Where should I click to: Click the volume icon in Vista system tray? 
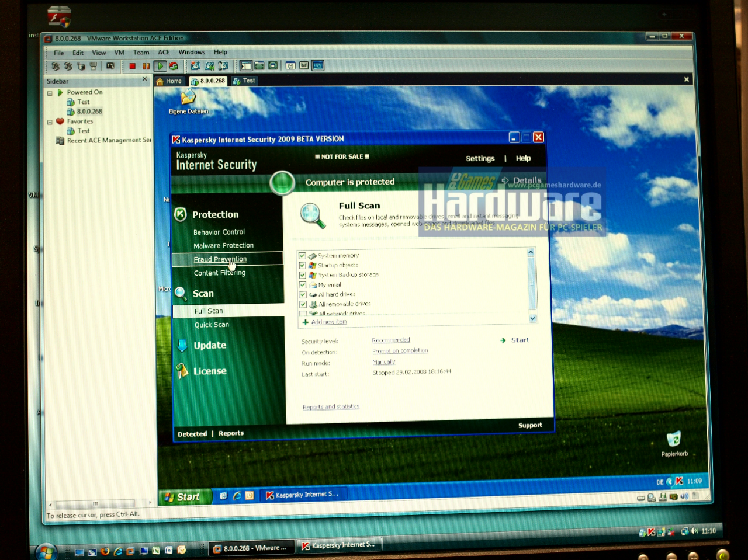click(x=694, y=531)
